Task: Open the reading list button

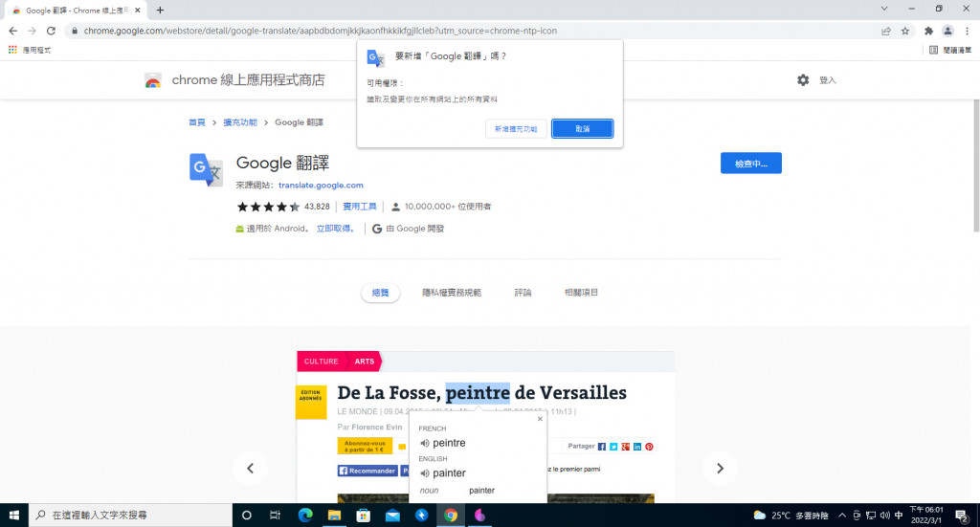Action: pyautogui.click(x=950, y=50)
